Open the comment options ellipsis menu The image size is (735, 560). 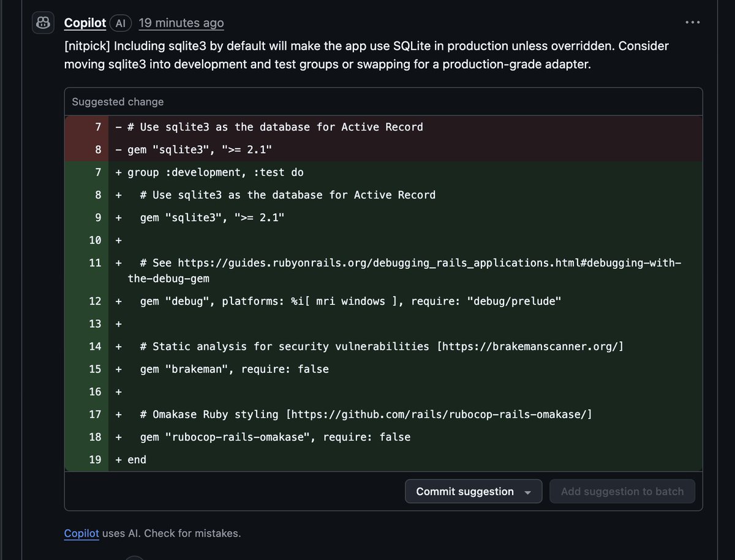[693, 23]
